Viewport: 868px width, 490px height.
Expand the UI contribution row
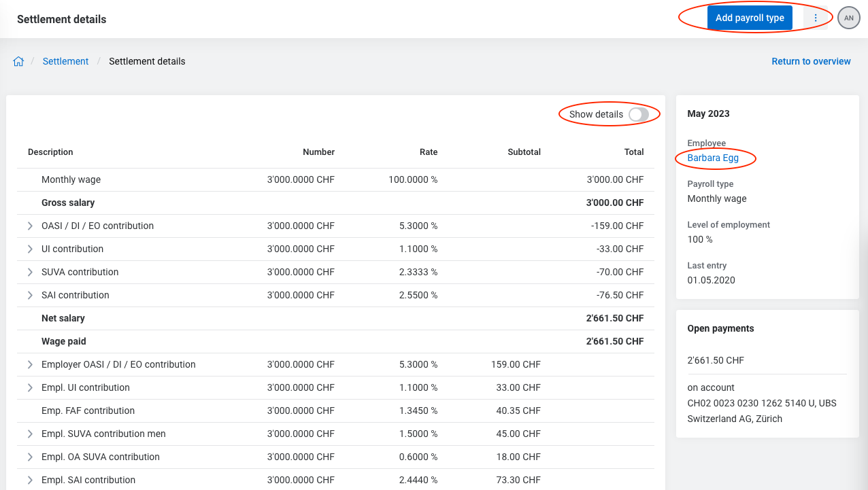click(x=30, y=249)
